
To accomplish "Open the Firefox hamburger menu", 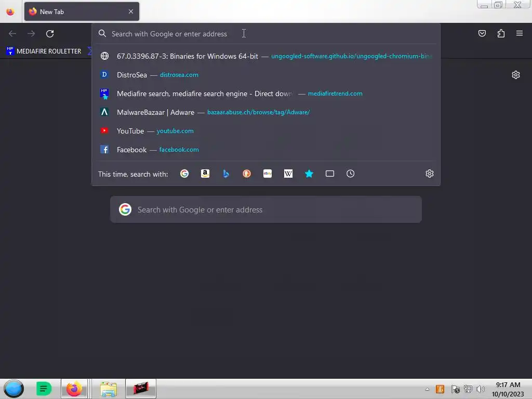I will (520, 33).
